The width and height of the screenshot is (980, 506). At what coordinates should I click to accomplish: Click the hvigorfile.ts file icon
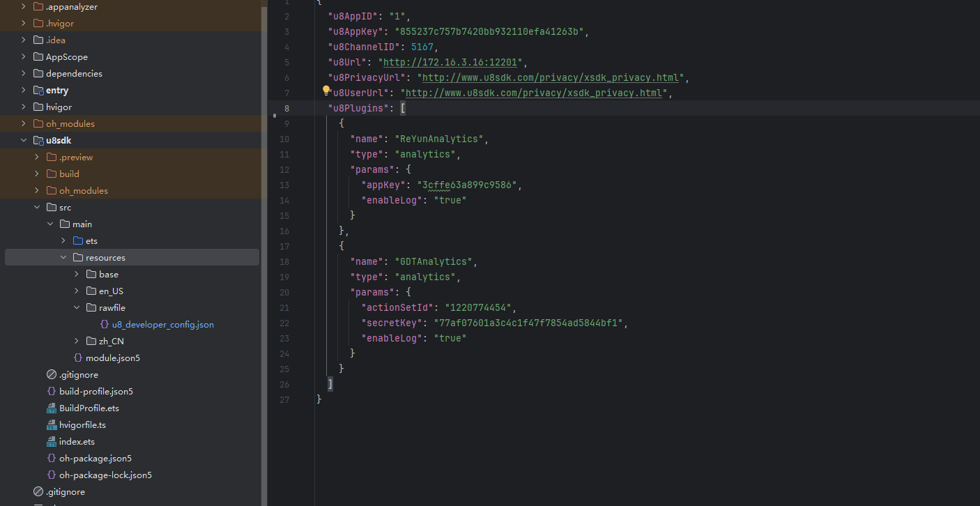click(x=51, y=425)
